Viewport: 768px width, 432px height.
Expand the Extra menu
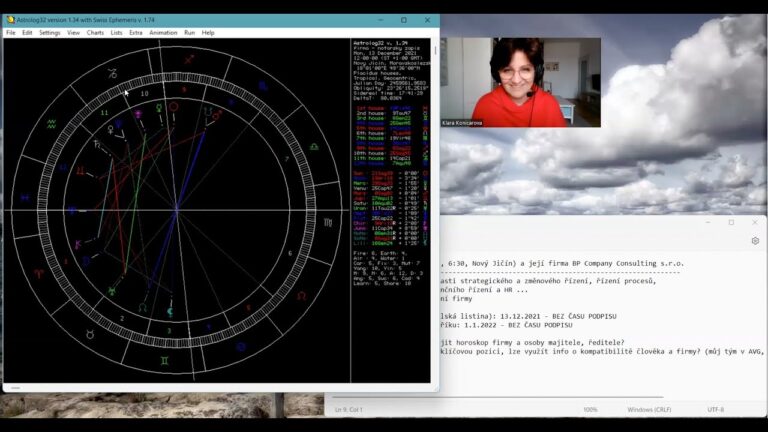coord(136,33)
